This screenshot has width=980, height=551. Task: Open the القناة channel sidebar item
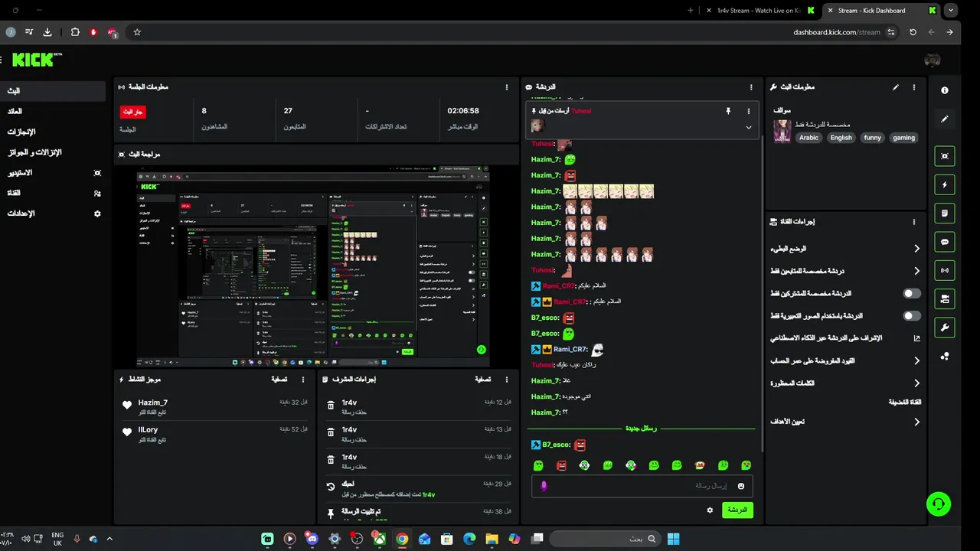[53, 193]
